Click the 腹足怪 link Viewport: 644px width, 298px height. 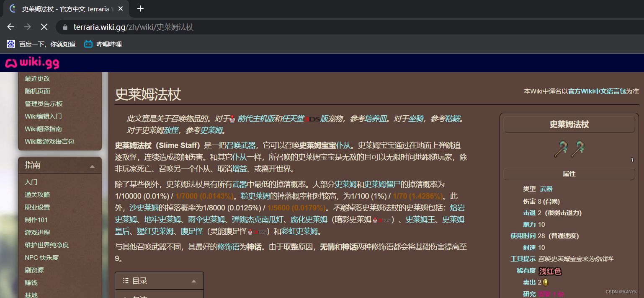pos(192,231)
